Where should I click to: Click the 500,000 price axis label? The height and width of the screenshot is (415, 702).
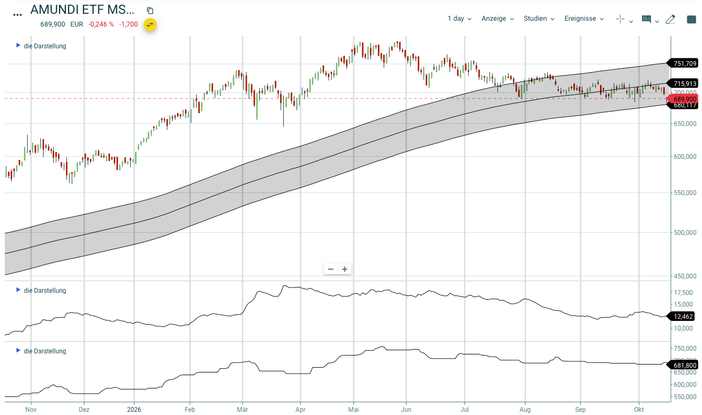click(685, 232)
